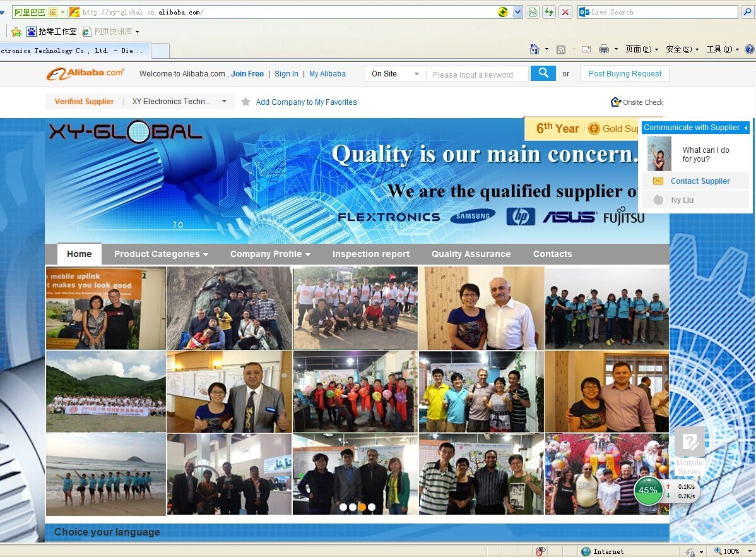Image resolution: width=756 pixels, height=557 pixels.
Task: Click the Contact Supplier link
Action: (x=700, y=181)
